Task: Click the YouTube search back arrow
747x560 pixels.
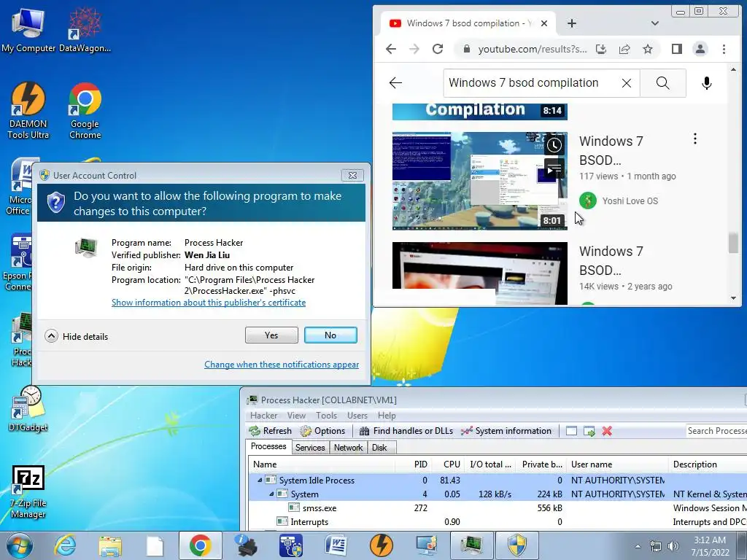Action: pyautogui.click(x=395, y=83)
